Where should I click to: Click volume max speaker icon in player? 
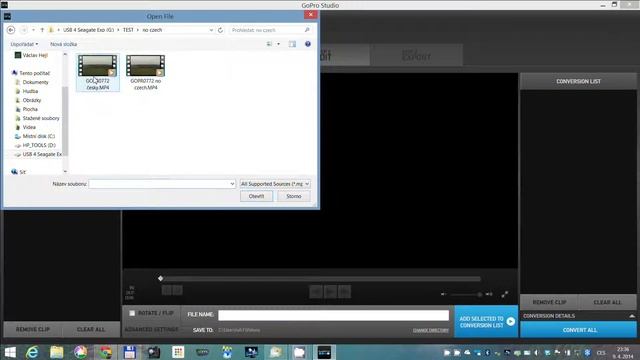489,294
